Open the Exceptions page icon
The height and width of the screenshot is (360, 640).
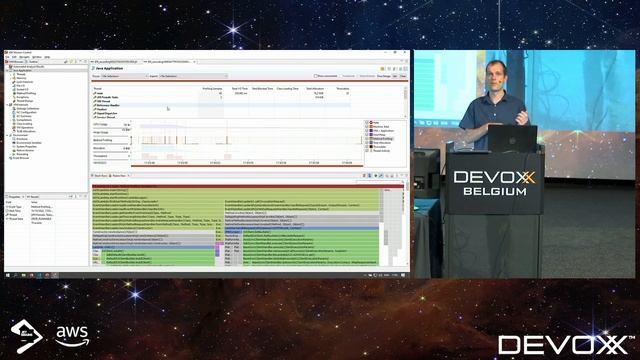pos(14,97)
